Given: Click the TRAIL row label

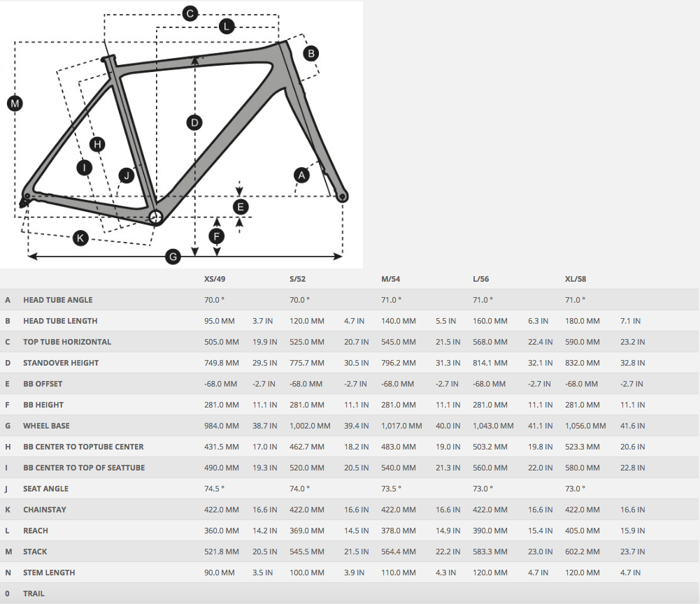Looking at the screenshot, I should coord(34,594).
